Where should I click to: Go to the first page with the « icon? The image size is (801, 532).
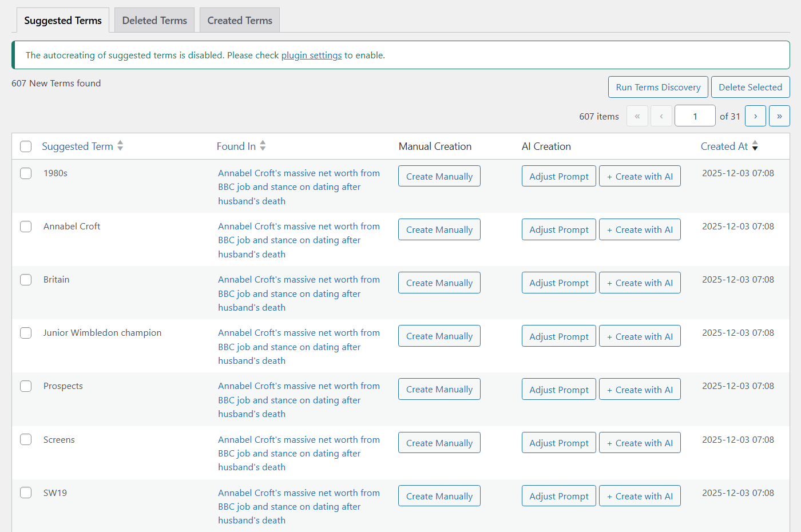pos(637,116)
